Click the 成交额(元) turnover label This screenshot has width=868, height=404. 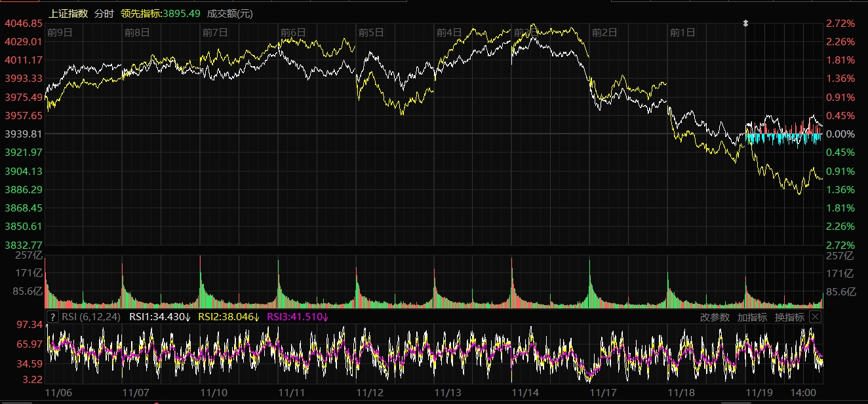229,13
